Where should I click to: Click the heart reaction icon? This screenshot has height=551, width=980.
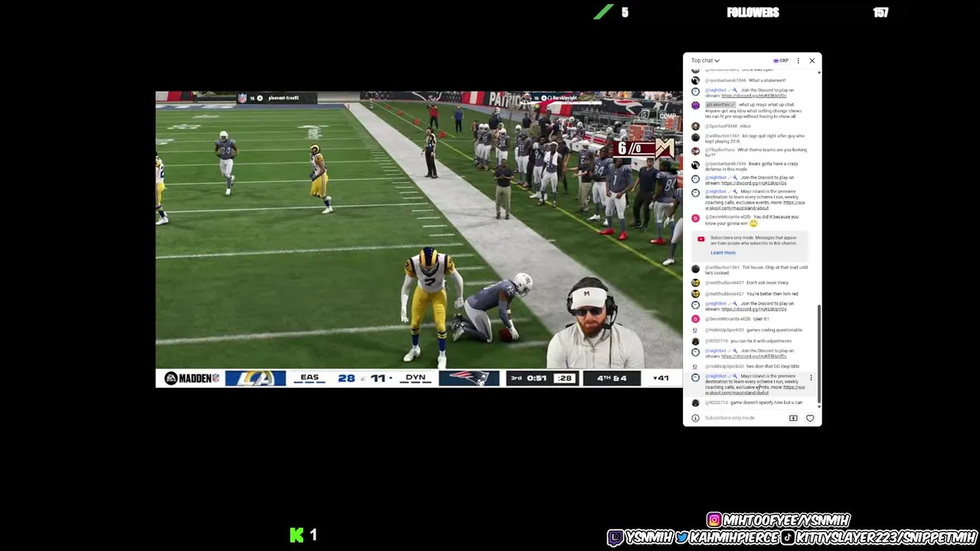click(810, 418)
